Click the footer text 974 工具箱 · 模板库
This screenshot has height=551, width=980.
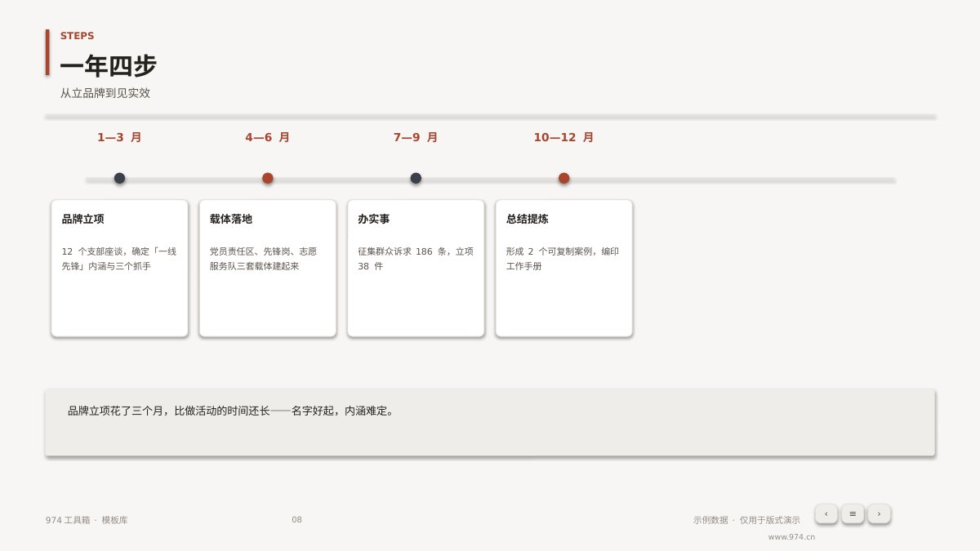point(87,520)
